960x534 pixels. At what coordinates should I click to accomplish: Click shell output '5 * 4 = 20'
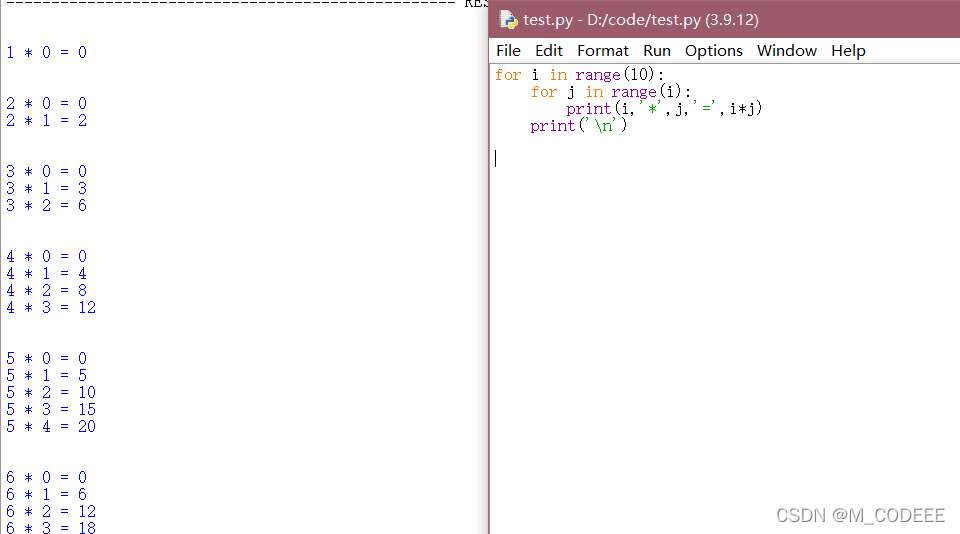coord(51,427)
